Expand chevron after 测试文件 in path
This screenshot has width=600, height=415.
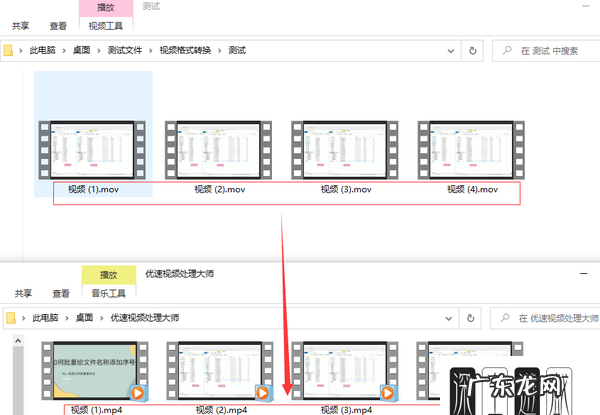point(151,50)
